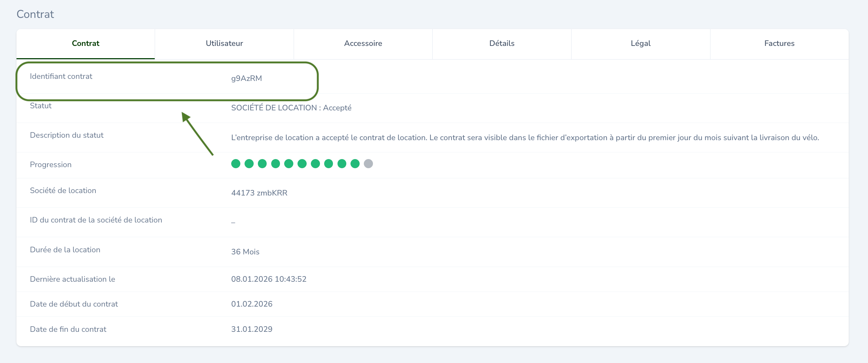868x363 pixels.
Task: Click the active Contrat tab
Action: [86, 43]
